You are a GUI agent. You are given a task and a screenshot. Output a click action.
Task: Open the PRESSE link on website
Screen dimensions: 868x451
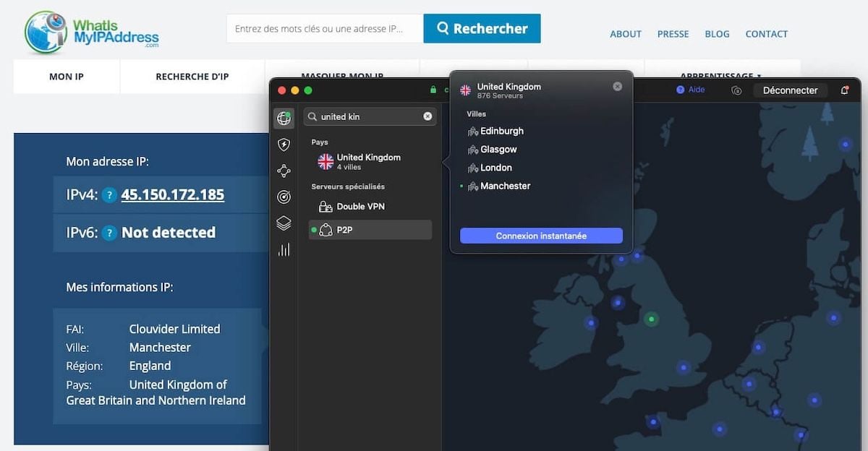673,34
